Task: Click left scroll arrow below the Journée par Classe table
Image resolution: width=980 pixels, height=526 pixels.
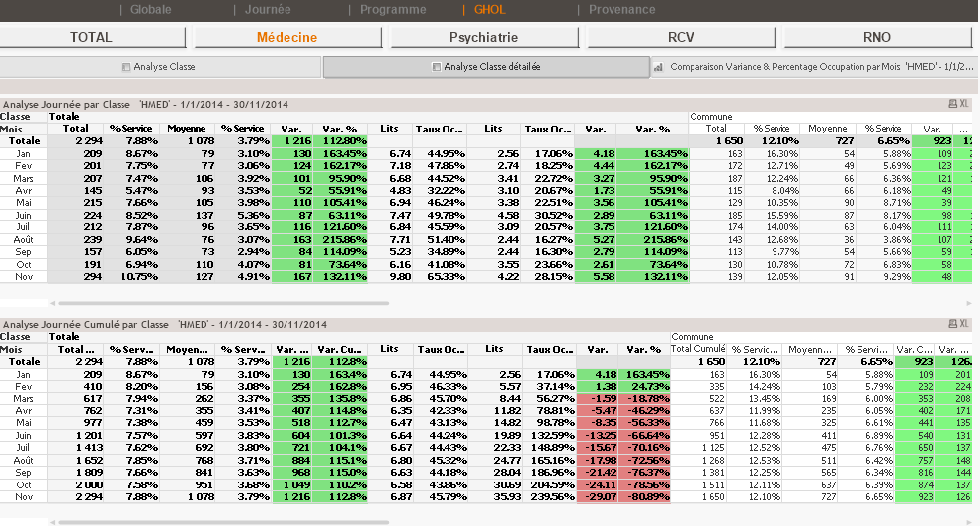Action: pyautogui.click(x=53, y=303)
